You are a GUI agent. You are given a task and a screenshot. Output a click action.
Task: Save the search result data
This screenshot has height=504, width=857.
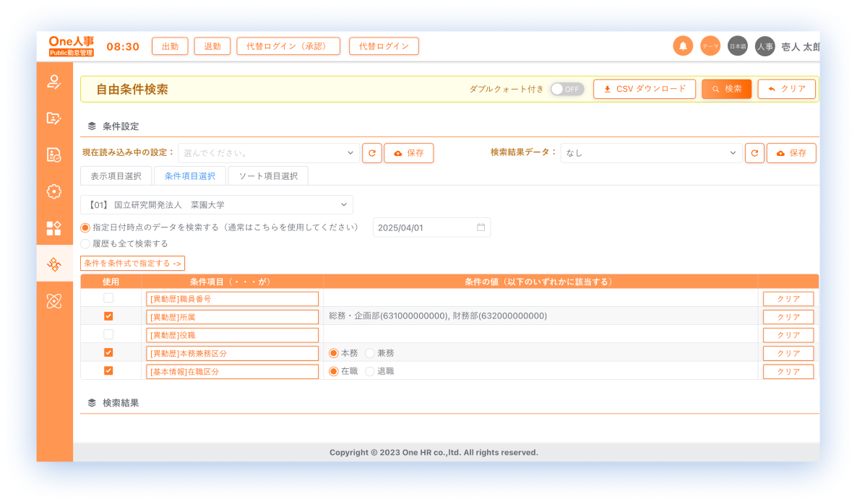[x=791, y=153]
